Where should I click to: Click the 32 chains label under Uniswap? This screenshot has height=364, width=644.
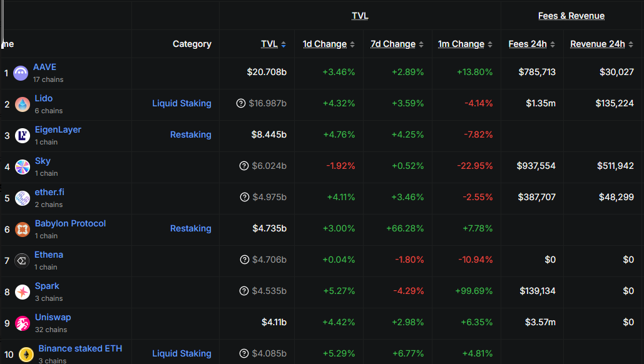(x=51, y=330)
